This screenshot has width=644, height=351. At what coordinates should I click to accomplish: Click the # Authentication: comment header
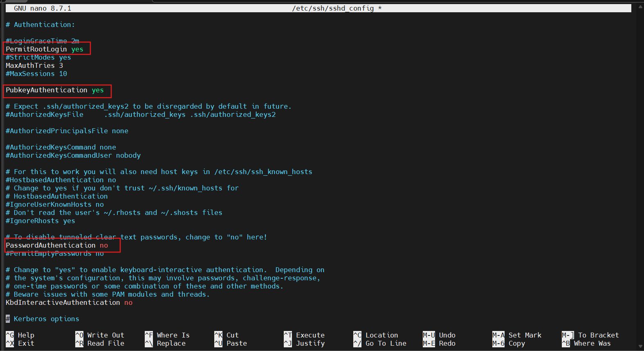tap(40, 25)
